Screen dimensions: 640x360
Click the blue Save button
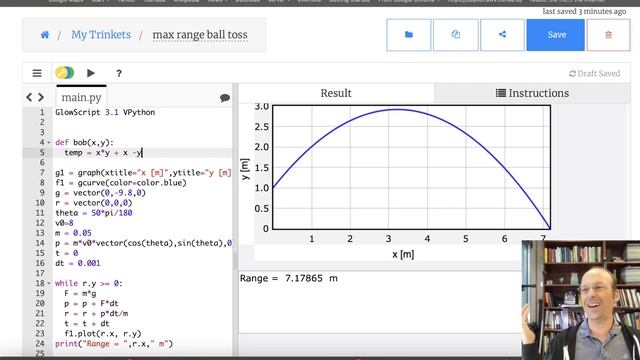[x=556, y=35]
